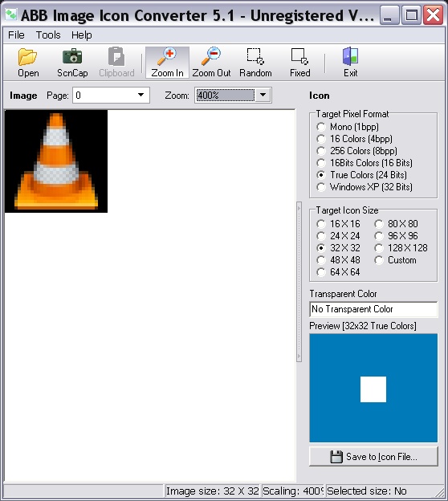Click the No Transparent Color box
Viewport: 448px width, 501px height.
pyautogui.click(x=373, y=309)
